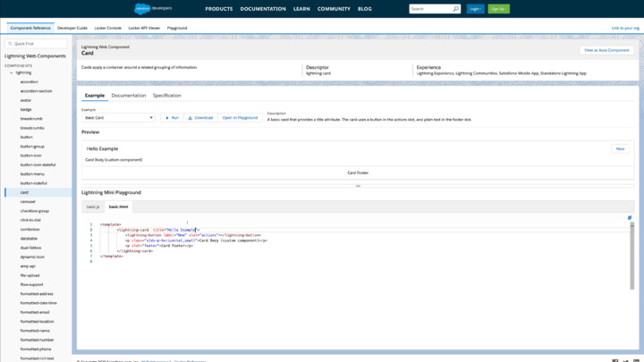
Task: Click the Quick Find input field
Action: click(38, 43)
